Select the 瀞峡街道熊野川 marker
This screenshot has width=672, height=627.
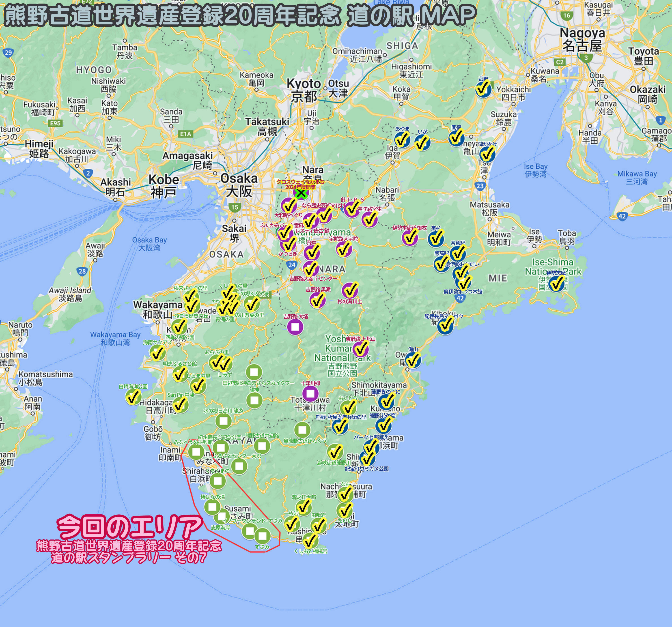[335, 452]
